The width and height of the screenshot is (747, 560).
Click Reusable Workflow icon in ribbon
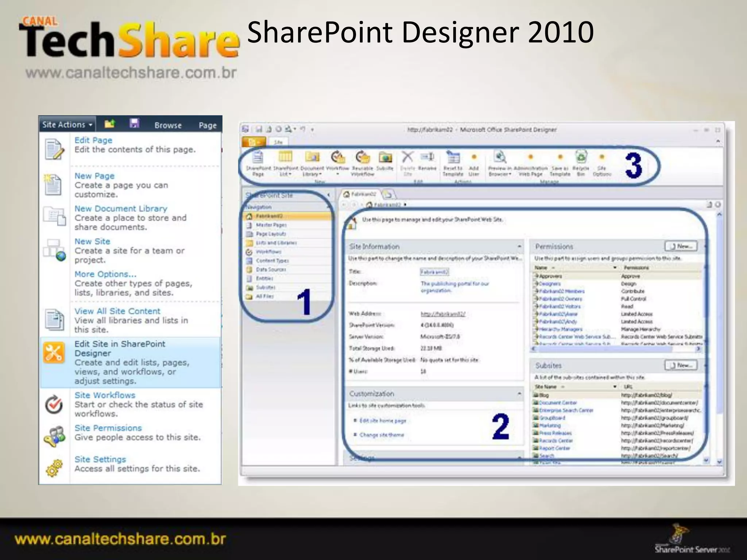click(x=363, y=157)
